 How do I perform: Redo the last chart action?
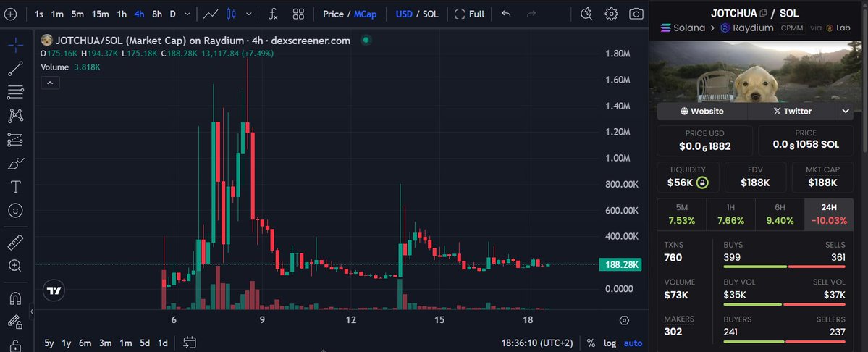(x=531, y=14)
